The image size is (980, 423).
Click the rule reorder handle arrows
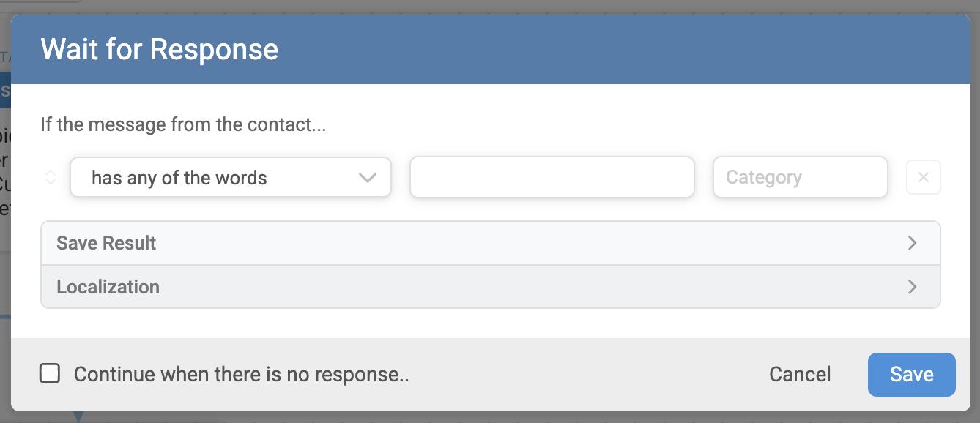pyautogui.click(x=50, y=177)
